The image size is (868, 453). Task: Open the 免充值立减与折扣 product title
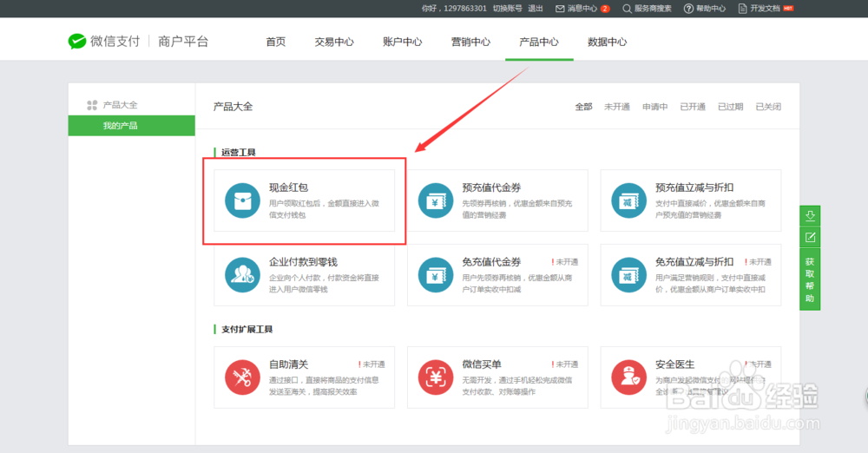(x=694, y=262)
